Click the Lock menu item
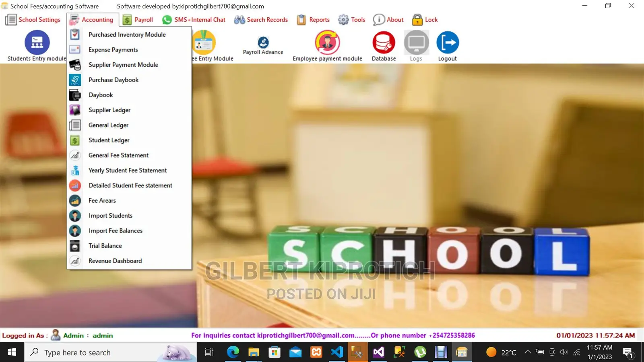This screenshot has height=362, width=644. click(425, 20)
